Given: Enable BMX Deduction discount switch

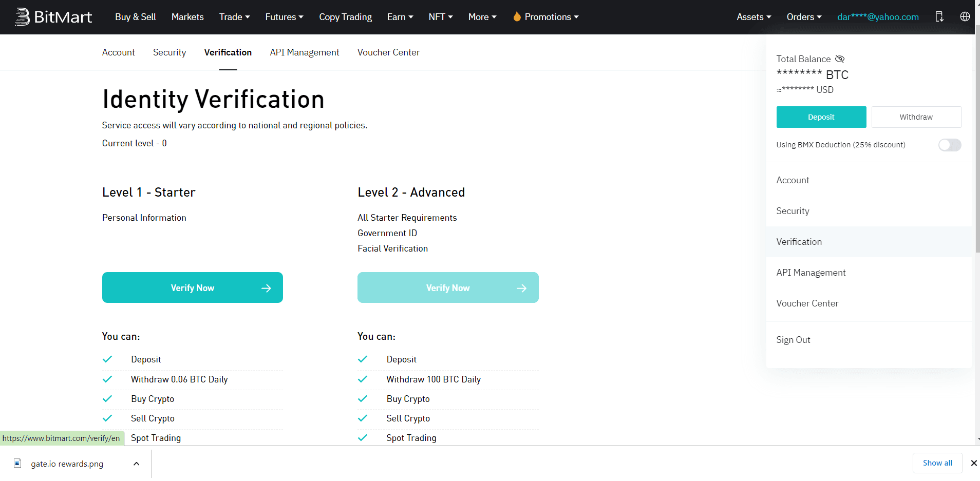Looking at the screenshot, I should (x=950, y=145).
